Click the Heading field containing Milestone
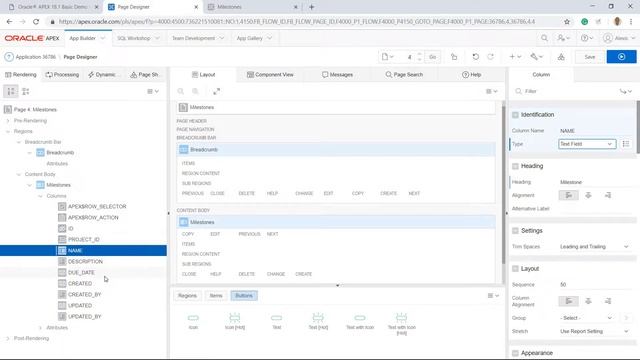Viewport: 640px width, 360px height. pyautogui.click(x=594, y=182)
